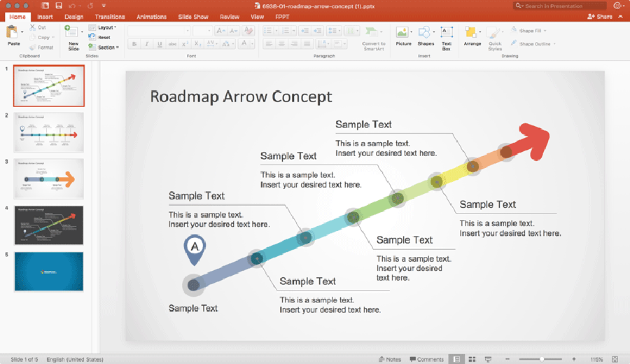
Task: Switch to the Slide Show tab
Action: (193, 17)
